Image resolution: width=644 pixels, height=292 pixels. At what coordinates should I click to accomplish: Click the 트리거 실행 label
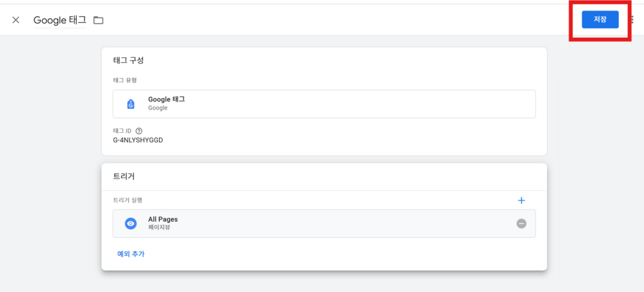(128, 200)
